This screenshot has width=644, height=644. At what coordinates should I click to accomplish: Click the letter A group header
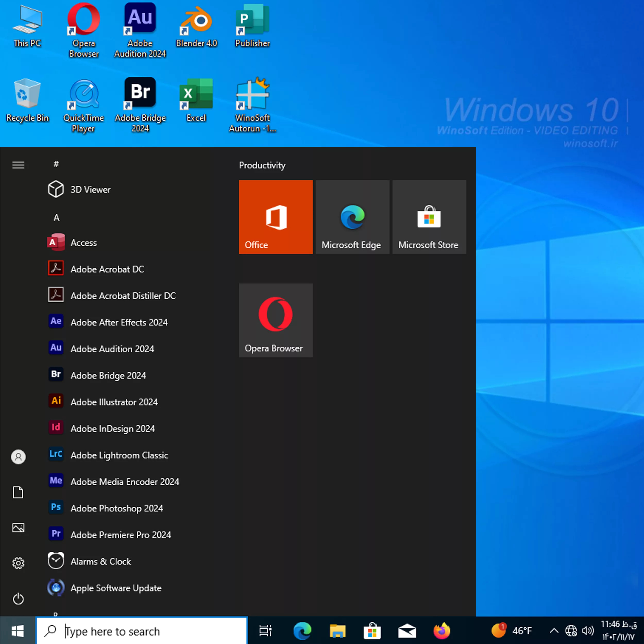pos(56,218)
